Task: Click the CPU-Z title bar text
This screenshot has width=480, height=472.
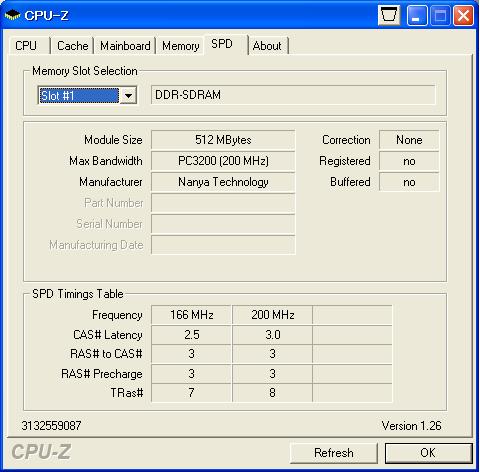Action: (46, 15)
